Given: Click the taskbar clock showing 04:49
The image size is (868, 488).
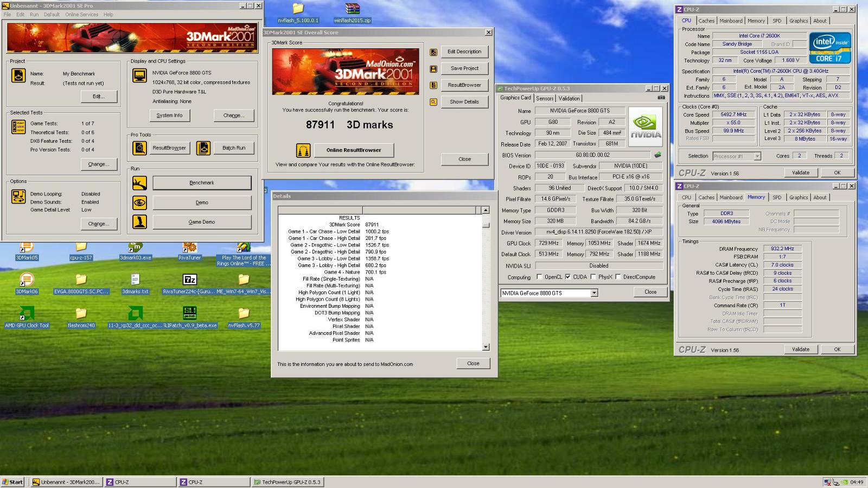Looking at the screenshot, I should (857, 482).
